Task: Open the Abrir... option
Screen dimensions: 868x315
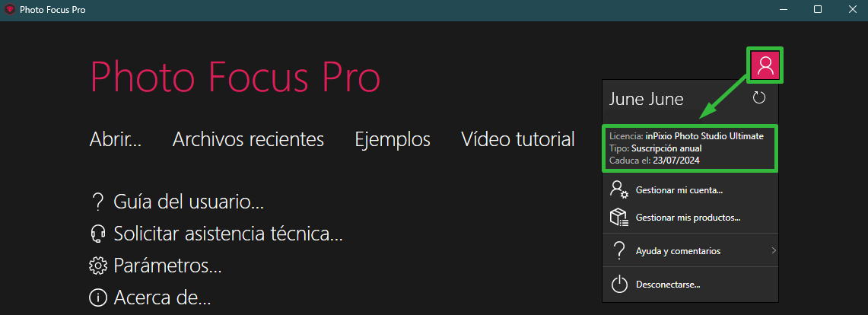Action: point(116,139)
